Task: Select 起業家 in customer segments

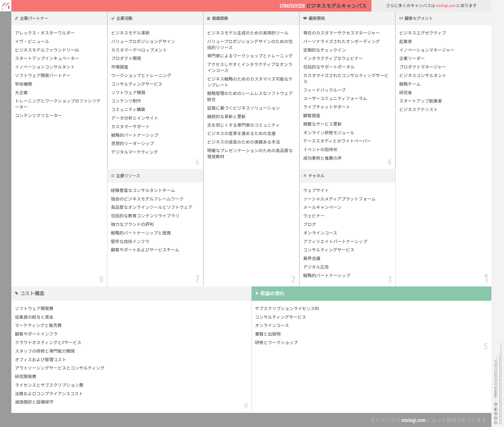Action: pos(405,42)
